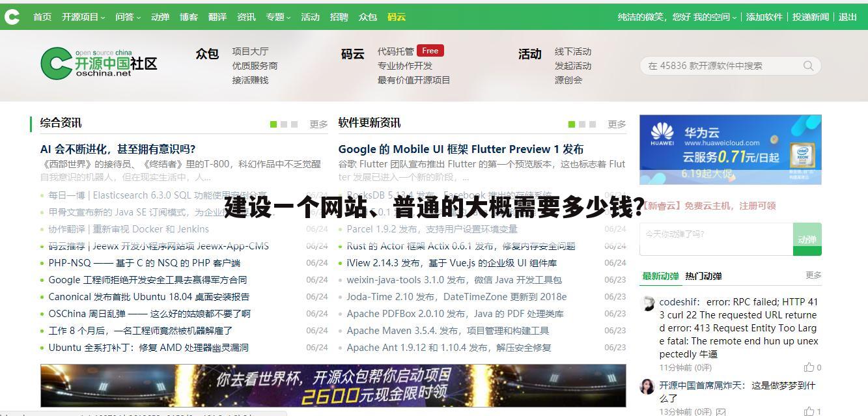Open headline Google 的 Mobile UI 框架 Flutter Preview 1
Image resolution: width=868 pixels, height=416 pixels.
tap(461, 149)
